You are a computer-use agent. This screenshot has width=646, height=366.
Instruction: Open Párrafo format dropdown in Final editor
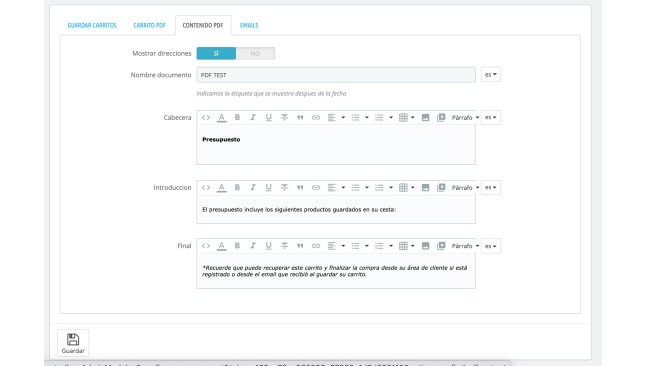click(x=466, y=246)
